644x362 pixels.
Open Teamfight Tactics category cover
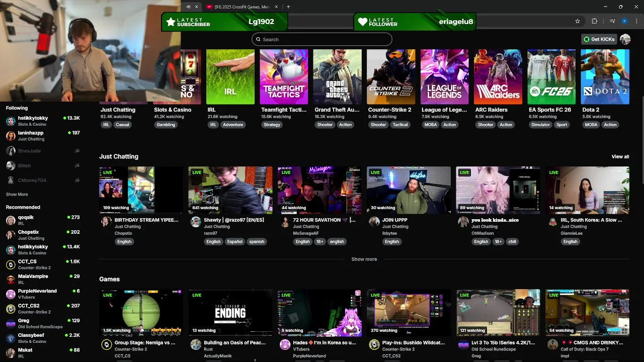coord(284,76)
